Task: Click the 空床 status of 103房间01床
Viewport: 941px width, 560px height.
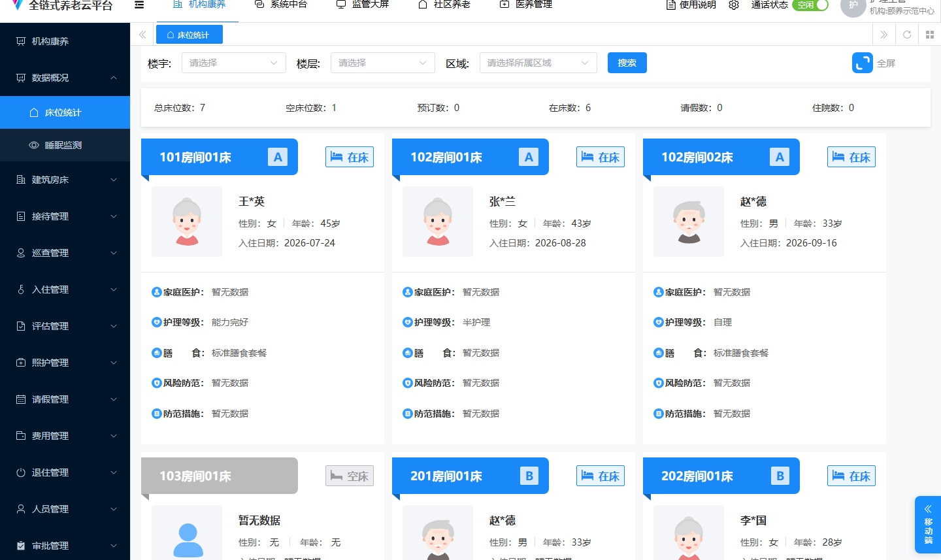Action: coord(350,476)
